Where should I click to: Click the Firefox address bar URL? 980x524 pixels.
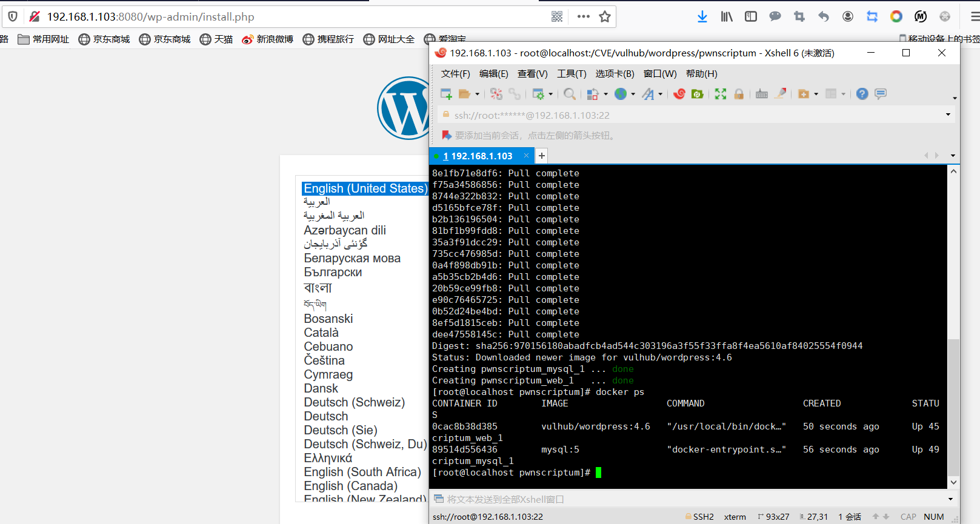pyautogui.click(x=151, y=17)
